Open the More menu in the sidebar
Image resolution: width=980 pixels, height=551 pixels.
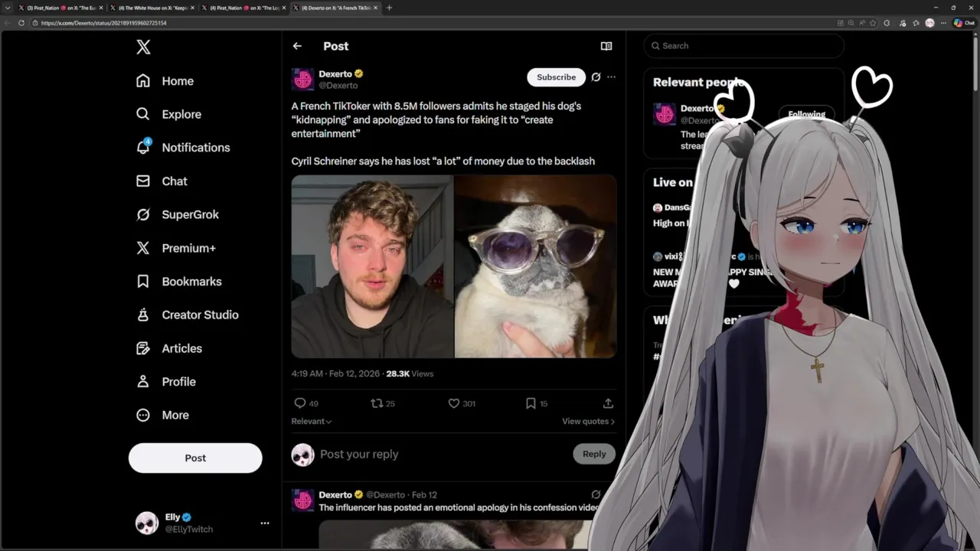pos(162,415)
